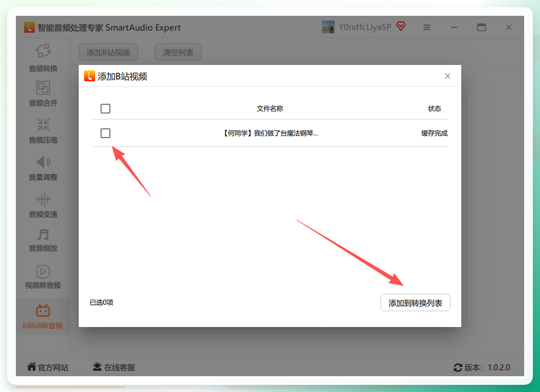
Task: Open the 视频转音频 video-to-audio play icon
Action: [x=43, y=271]
